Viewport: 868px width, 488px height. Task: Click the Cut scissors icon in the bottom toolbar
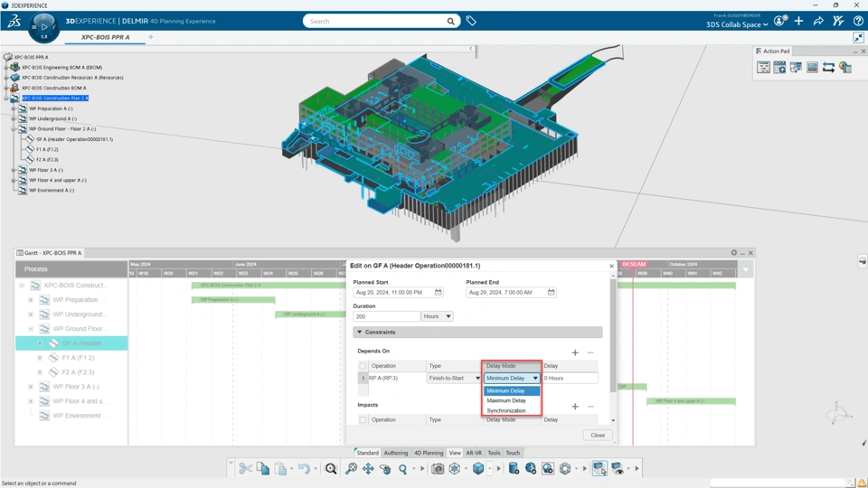(x=245, y=469)
